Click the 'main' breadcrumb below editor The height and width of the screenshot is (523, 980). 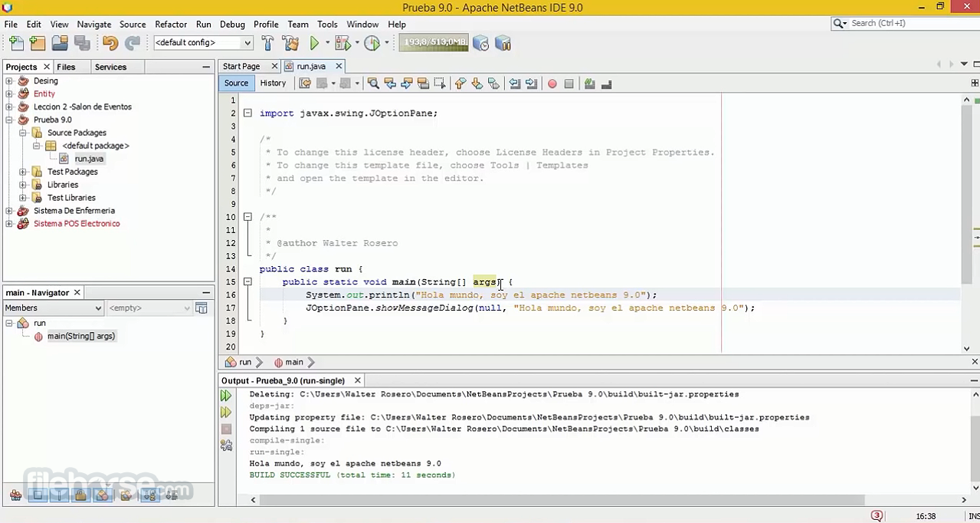[294, 362]
